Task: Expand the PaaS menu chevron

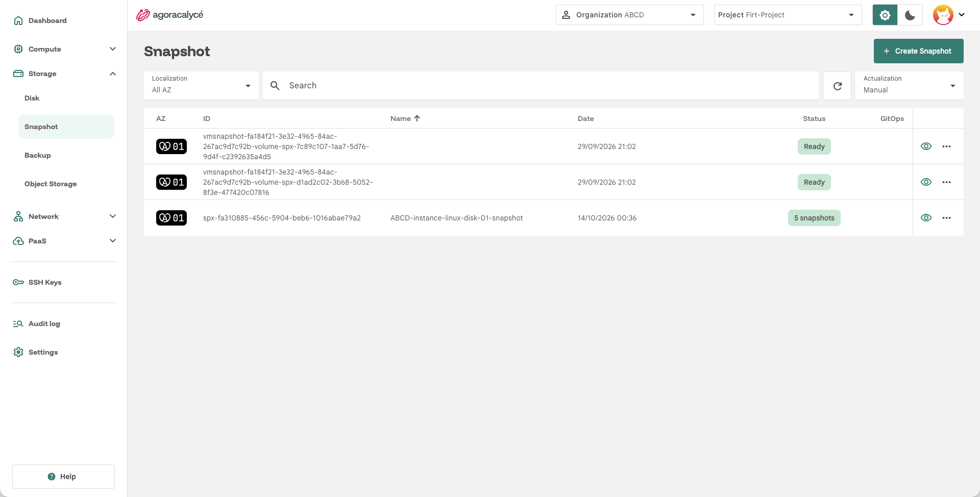Action: click(x=113, y=241)
